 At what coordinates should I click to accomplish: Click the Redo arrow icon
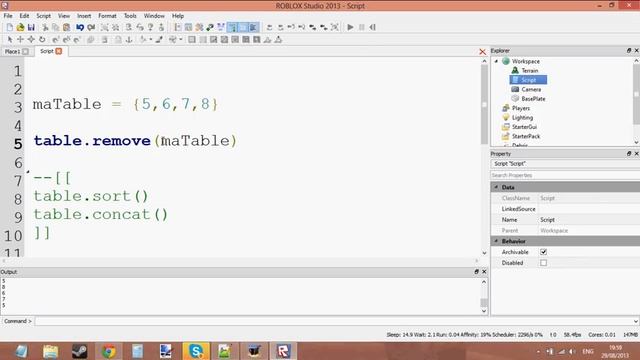tap(91, 27)
